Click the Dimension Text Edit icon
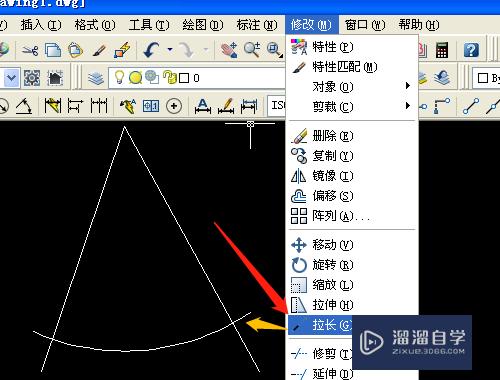 (203, 106)
